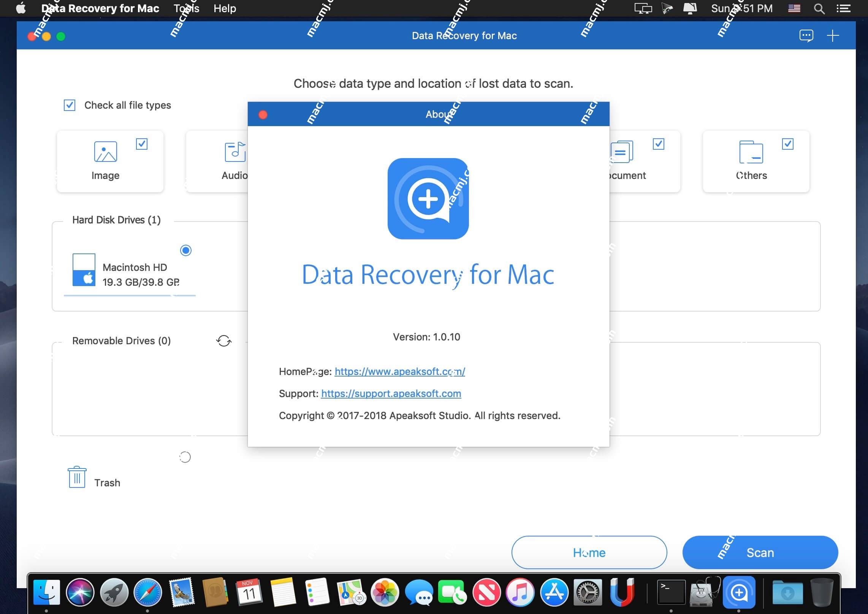
Task: Uncheck the Image file type checkbox
Action: (x=142, y=144)
